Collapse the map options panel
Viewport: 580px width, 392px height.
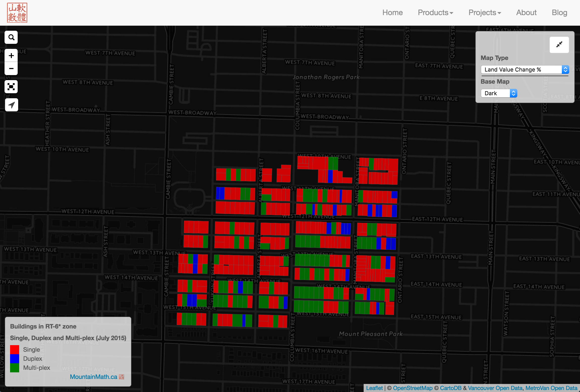(x=559, y=45)
